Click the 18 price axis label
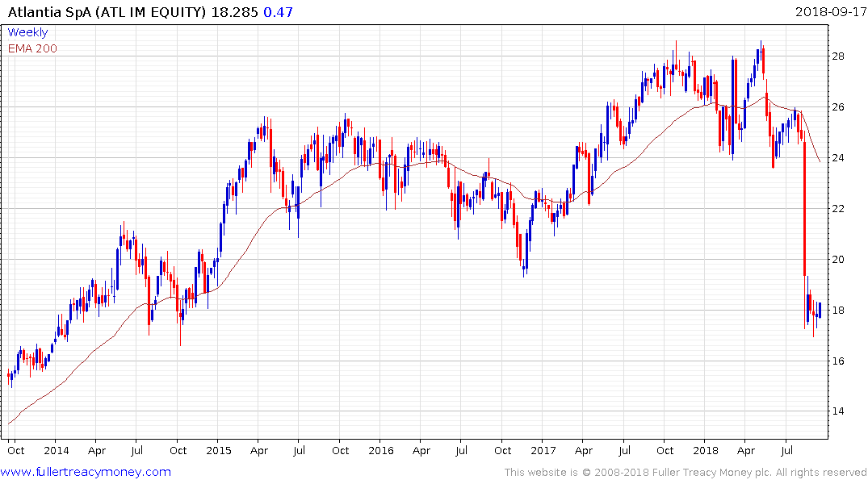This screenshot has width=868, height=484. (x=838, y=311)
